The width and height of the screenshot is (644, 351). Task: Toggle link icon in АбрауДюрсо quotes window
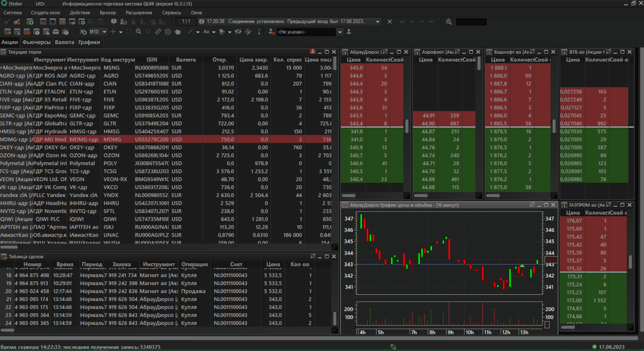(x=385, y=52)
